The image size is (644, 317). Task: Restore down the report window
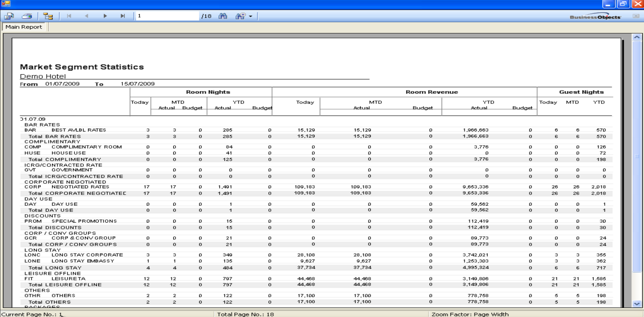coord(623,4)
